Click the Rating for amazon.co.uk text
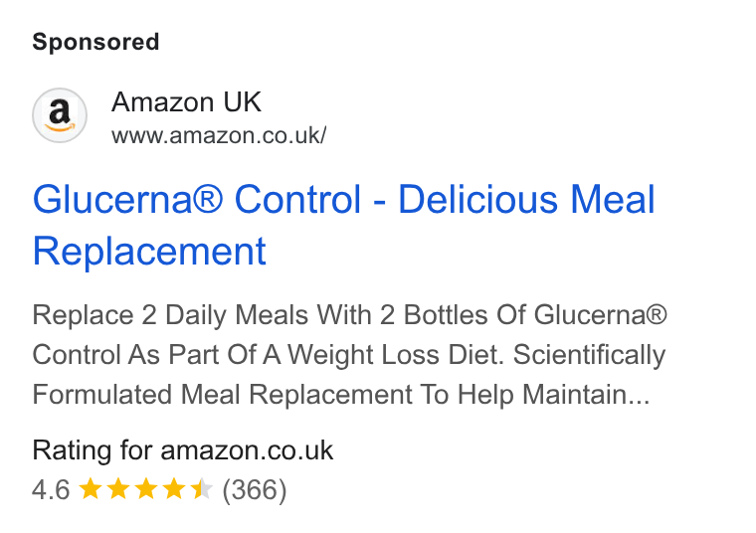 [x=183, y=450]
